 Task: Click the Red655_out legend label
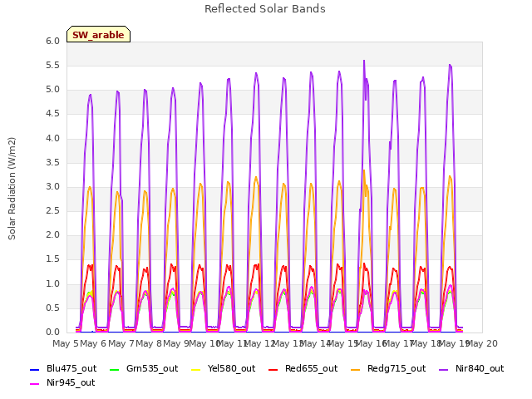pos(311,368)
